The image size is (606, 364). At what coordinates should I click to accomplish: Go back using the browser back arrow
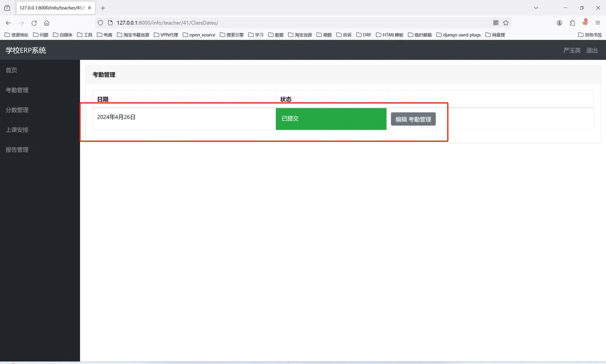[8, 23]
